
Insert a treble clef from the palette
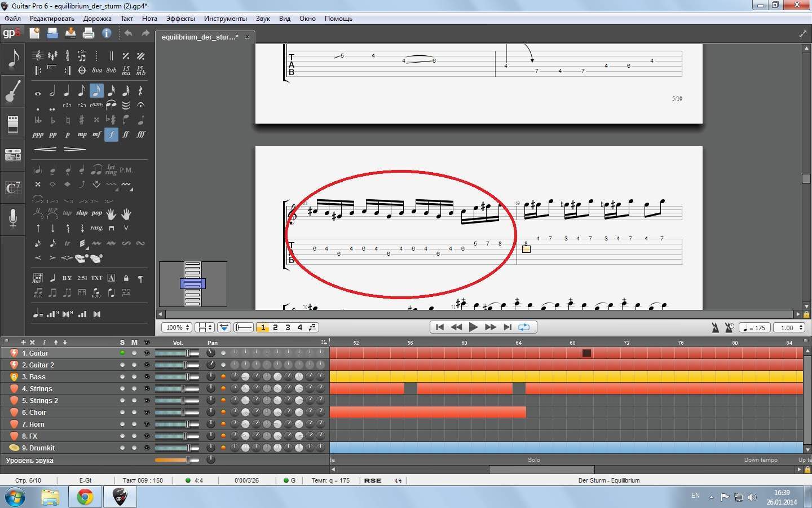point(38,55)
